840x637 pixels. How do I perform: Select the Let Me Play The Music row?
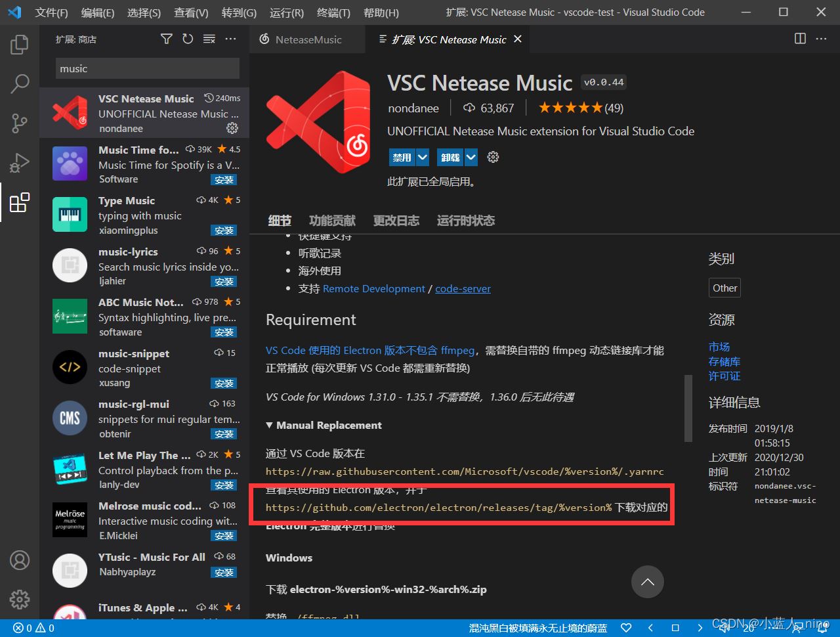pyautogui.click(x=144, y=470)
